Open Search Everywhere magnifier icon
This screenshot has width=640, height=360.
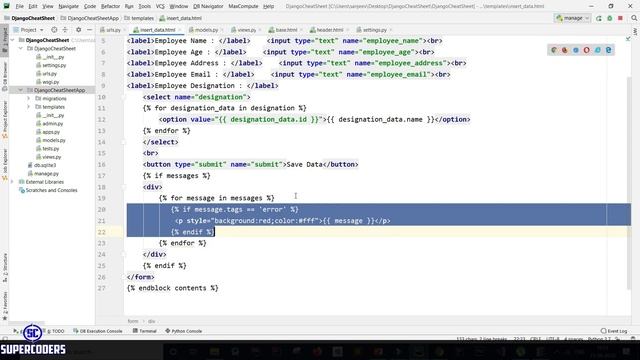[x=634, y=18]
